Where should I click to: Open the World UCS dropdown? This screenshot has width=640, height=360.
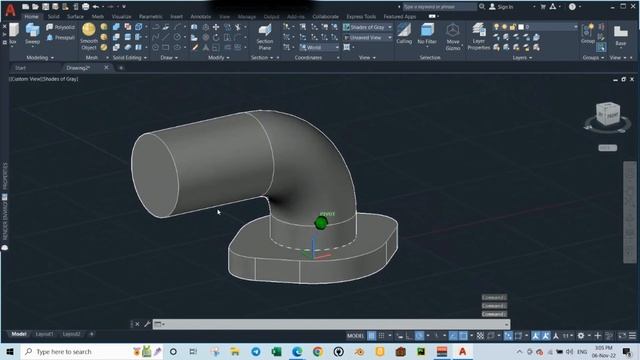(x=319, y=47)
